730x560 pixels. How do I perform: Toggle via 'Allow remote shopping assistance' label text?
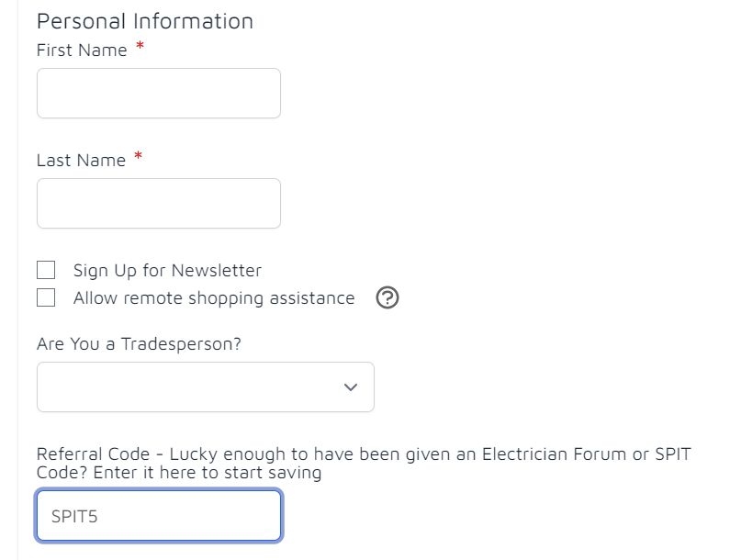[214, 298]
